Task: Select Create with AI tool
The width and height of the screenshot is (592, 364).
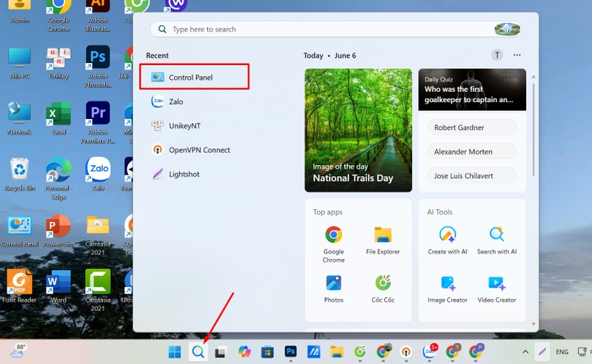Action: [x=448, y=240]
